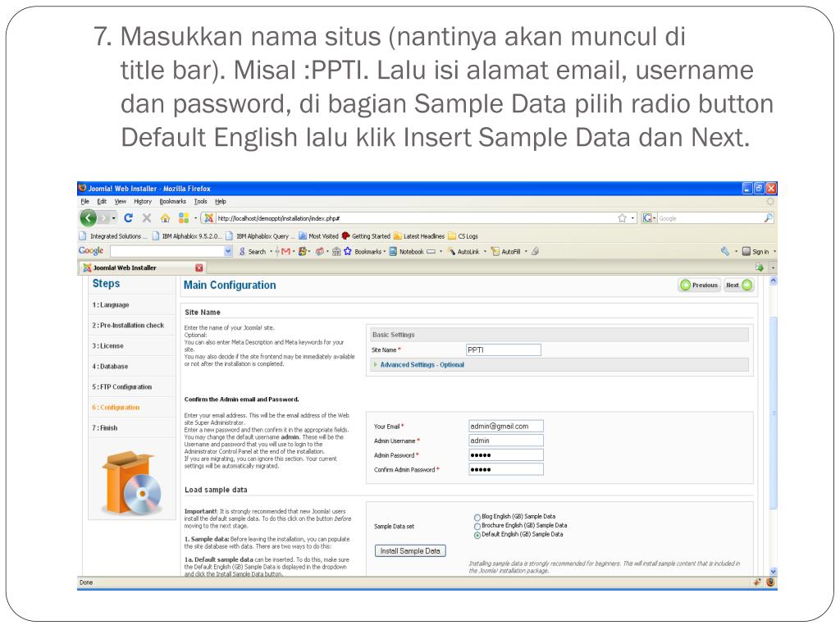
Task: Reload the page with the refresh icon
Action: [128, 218]
